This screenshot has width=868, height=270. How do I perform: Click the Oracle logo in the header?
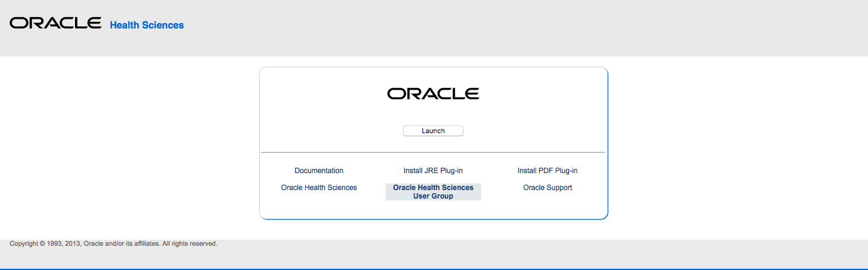(56, 23)
